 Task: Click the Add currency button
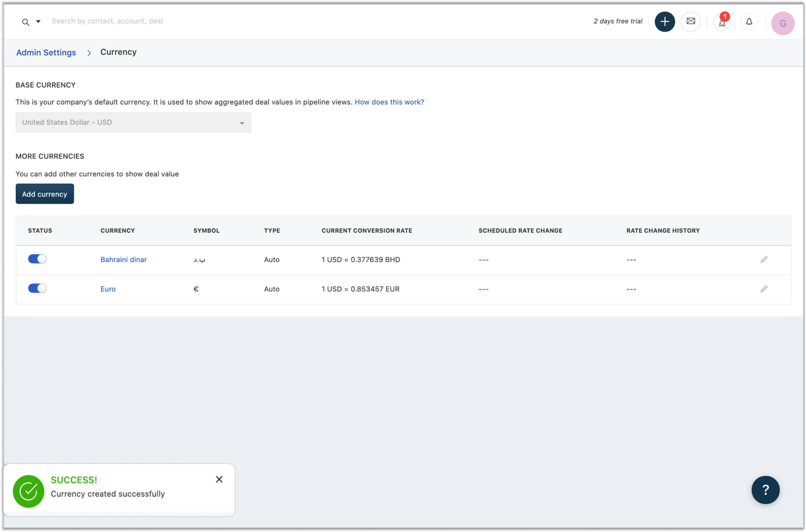point(44,194)
